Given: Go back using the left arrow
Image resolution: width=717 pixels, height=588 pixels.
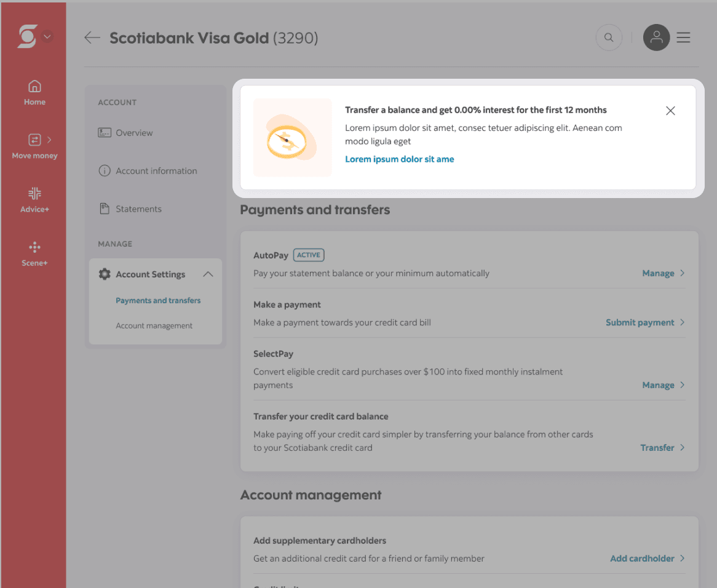Looking at the screenshot, I should click(x=92, y=38).
